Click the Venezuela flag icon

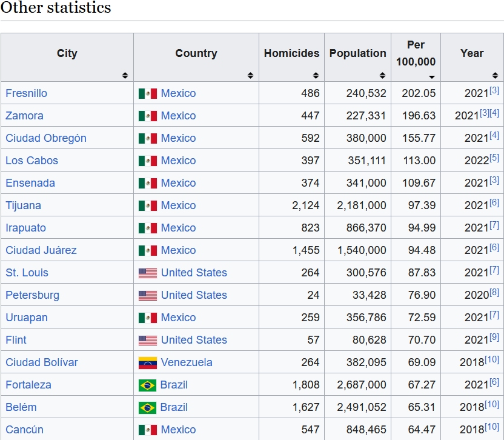coord(148,363)
